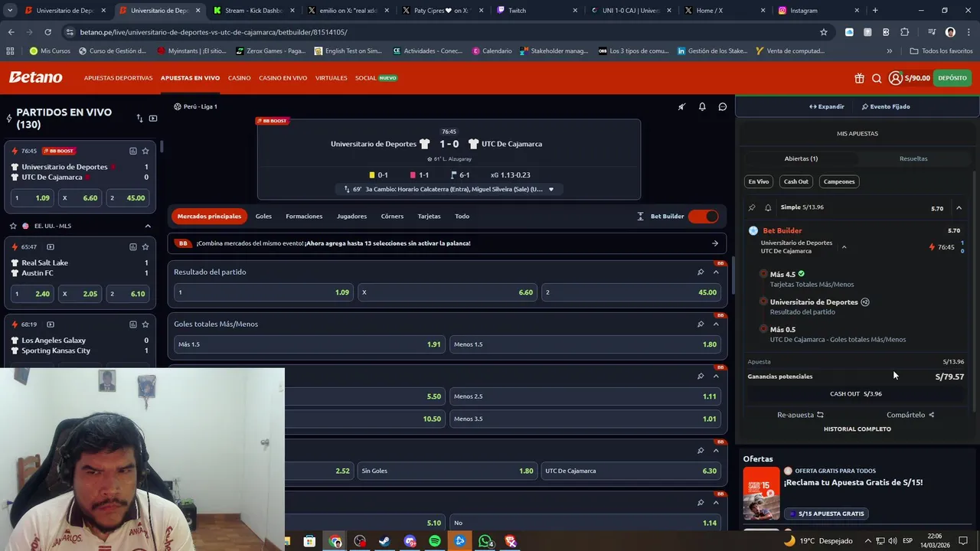Viewport: 980px width, 551px height.
Task: Click the CASH OUT S/3.96 button
Action: coord(856,394)
